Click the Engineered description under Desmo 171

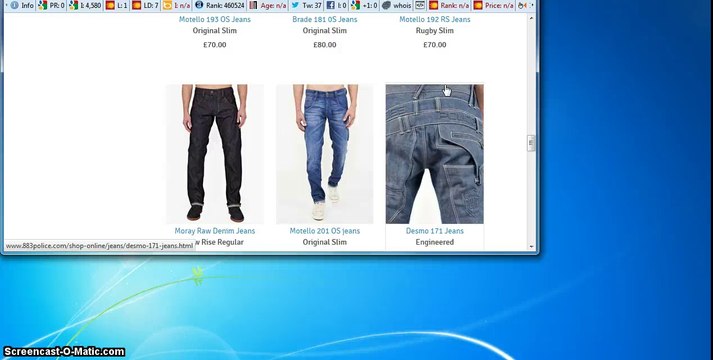tap(435, 242)
